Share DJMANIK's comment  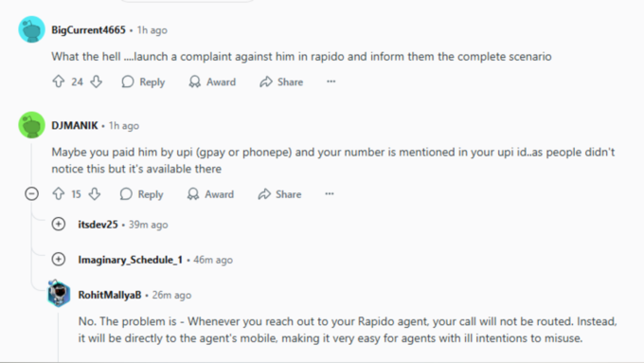tap(279, 194)
